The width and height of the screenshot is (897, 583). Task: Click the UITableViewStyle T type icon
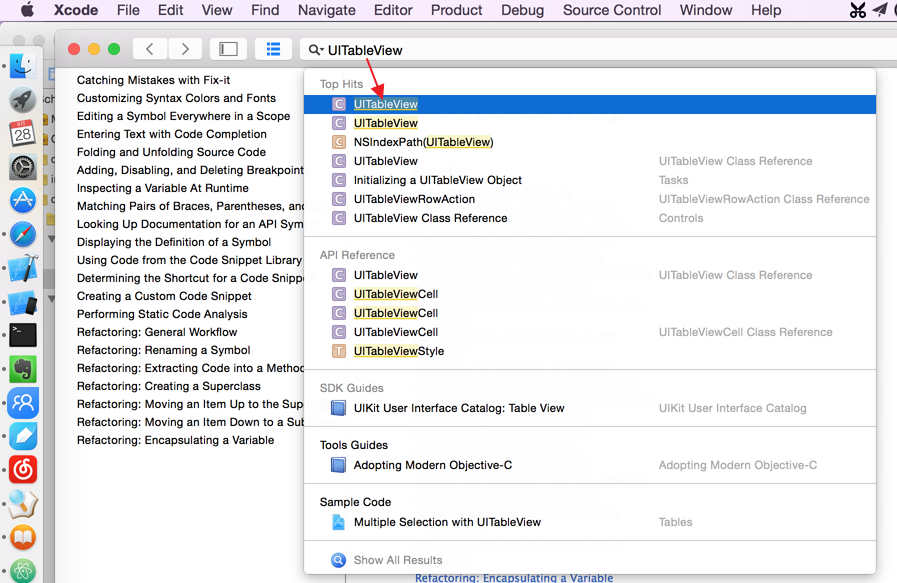tap(339, 351)
